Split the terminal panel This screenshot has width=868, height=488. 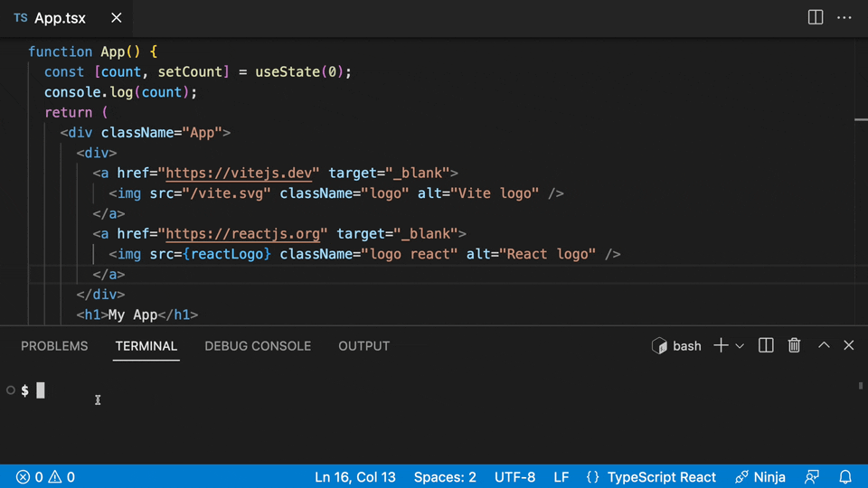pos(766,345)
